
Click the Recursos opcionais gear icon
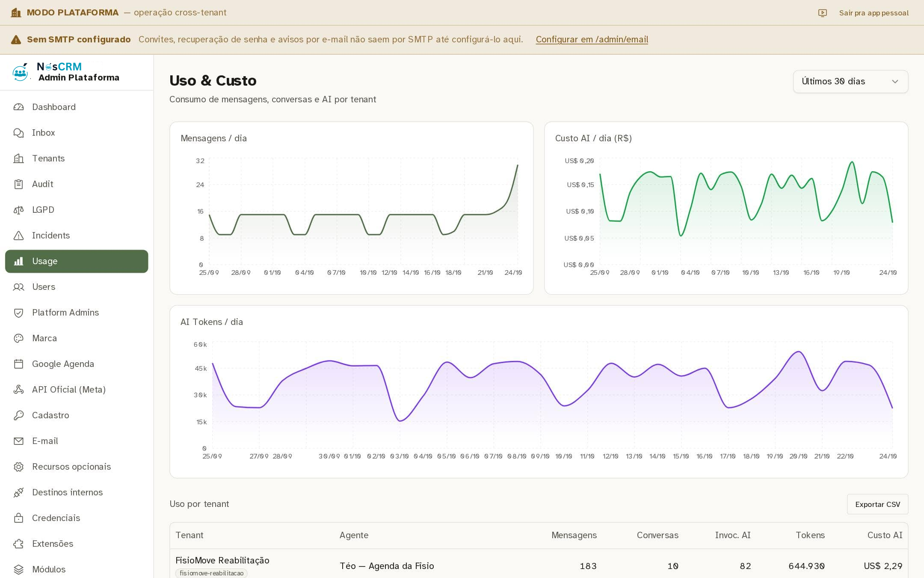click(18, 467)
